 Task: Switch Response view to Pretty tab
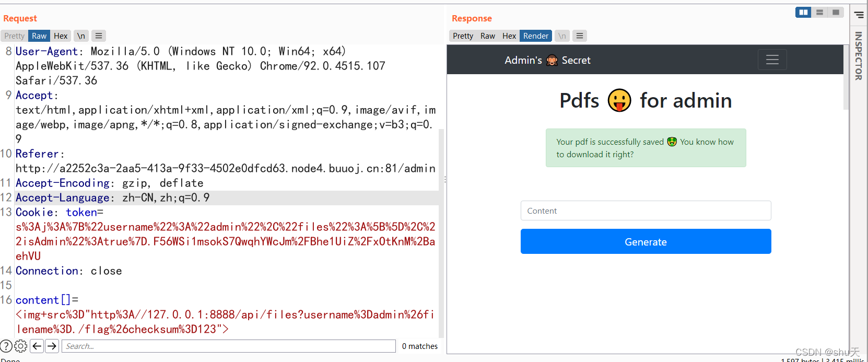(x=463, y=36)
